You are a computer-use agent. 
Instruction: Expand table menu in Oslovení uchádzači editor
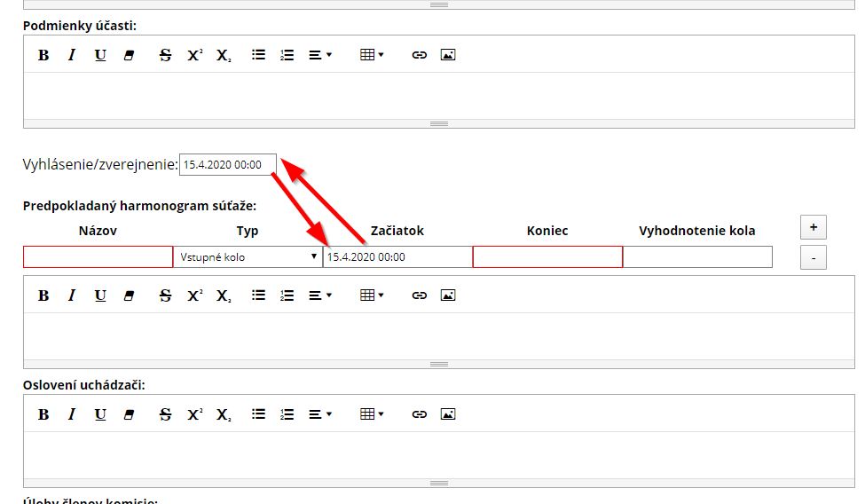pyautogui.click(x=372, y=414)
